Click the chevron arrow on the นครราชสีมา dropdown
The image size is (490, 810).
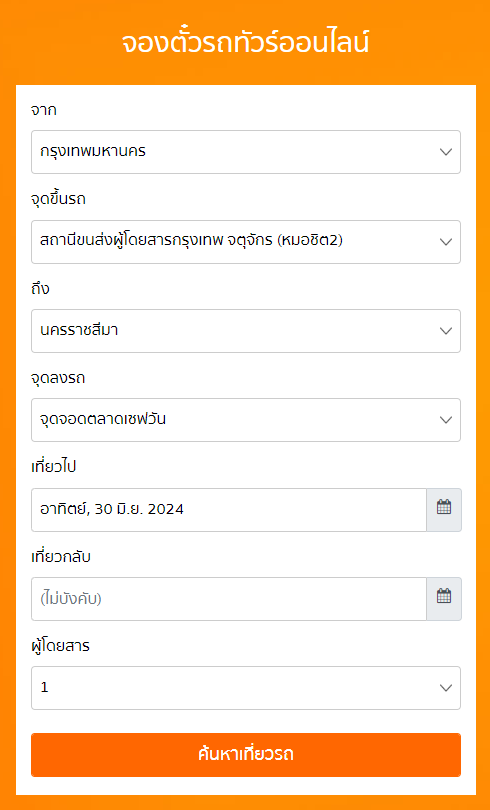(446, 331)
